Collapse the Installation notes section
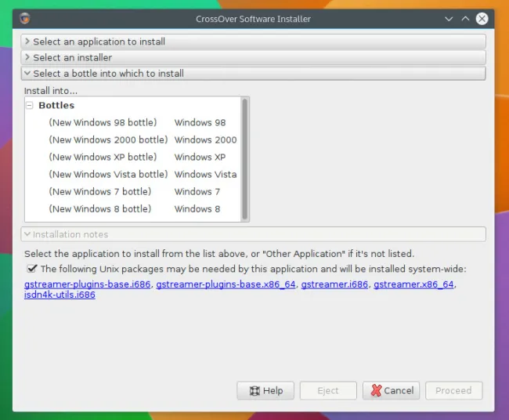Image resolution: width=509 pixels, height=420 pixels. click(253, 234)
